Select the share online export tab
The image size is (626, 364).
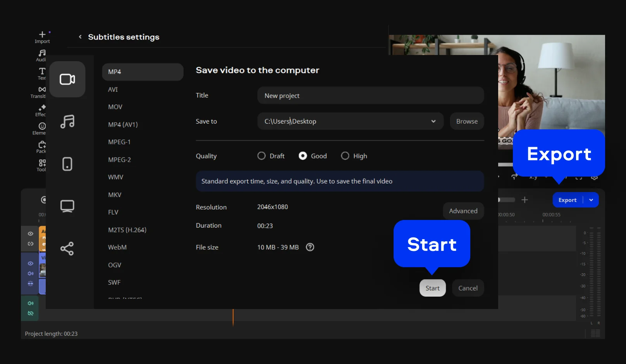(x=67, y=249)
